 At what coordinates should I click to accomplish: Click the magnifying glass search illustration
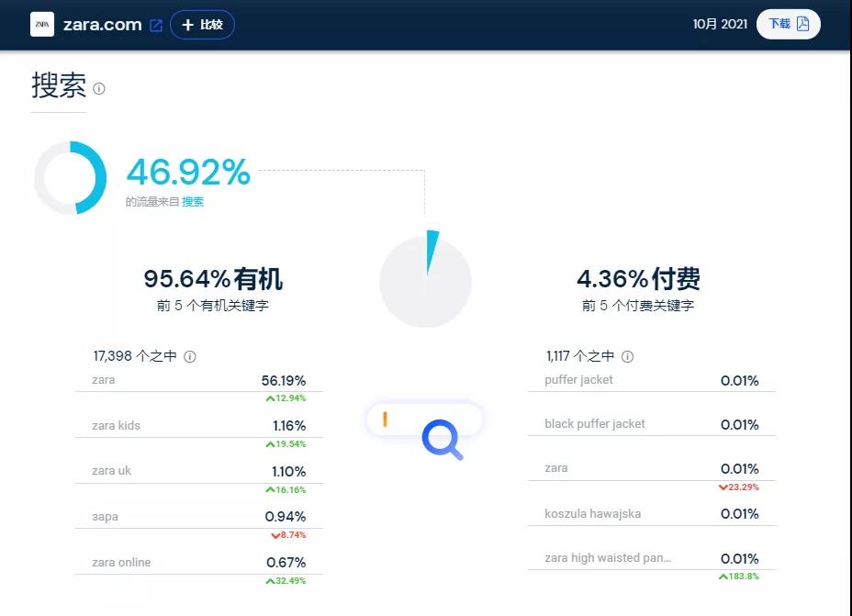[442, 440]
